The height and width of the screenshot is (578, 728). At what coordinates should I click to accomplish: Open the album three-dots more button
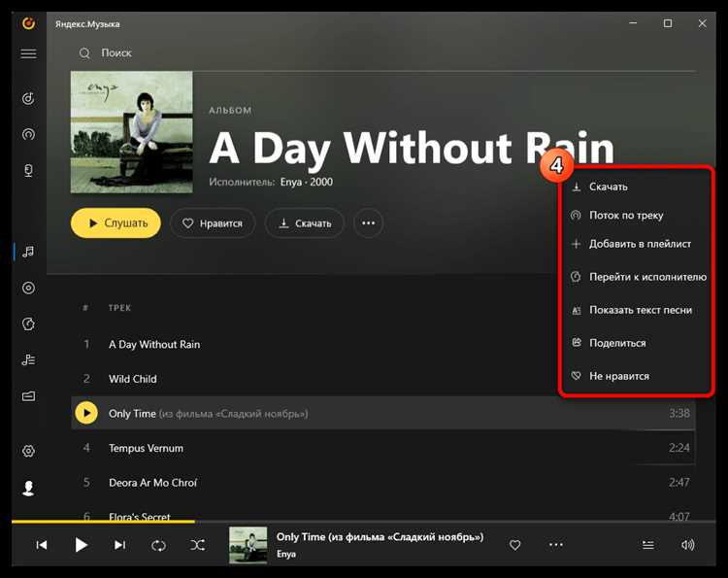tap(368, 223)
